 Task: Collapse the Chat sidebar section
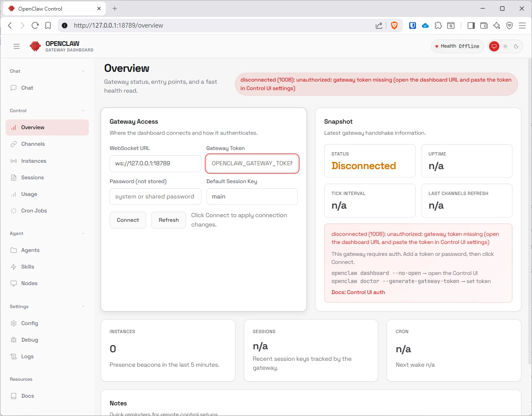pos(83,71)
